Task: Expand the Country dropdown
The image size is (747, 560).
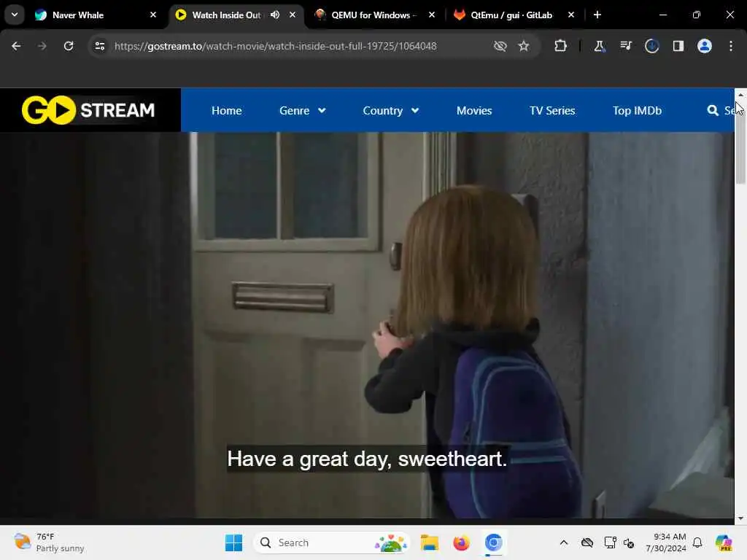Action: pyautogui.click(x=391, y=111)
